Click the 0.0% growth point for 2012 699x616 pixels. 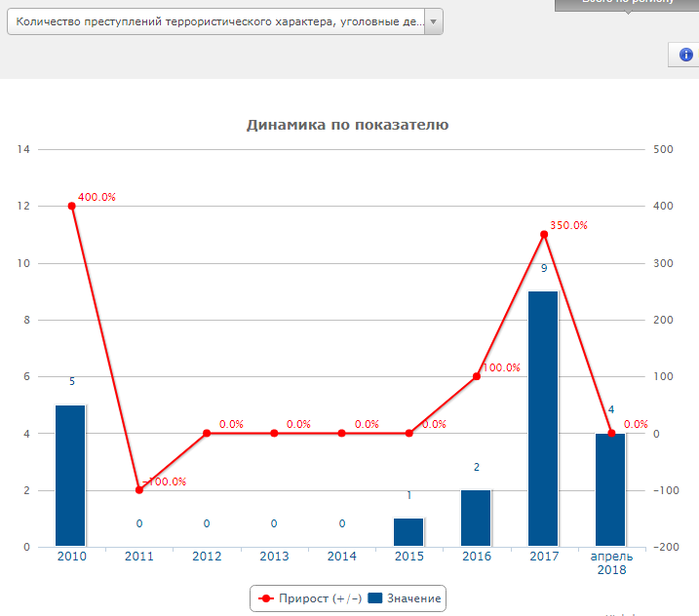pos(207,433)
